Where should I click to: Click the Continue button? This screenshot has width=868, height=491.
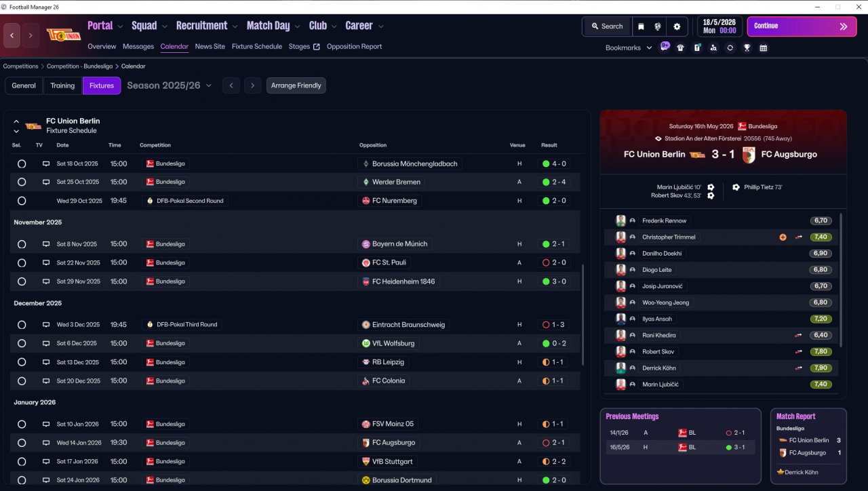802,26
